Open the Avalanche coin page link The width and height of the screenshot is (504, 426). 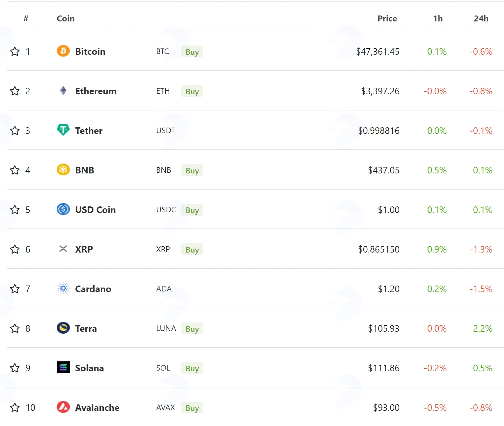click(97, 408)
